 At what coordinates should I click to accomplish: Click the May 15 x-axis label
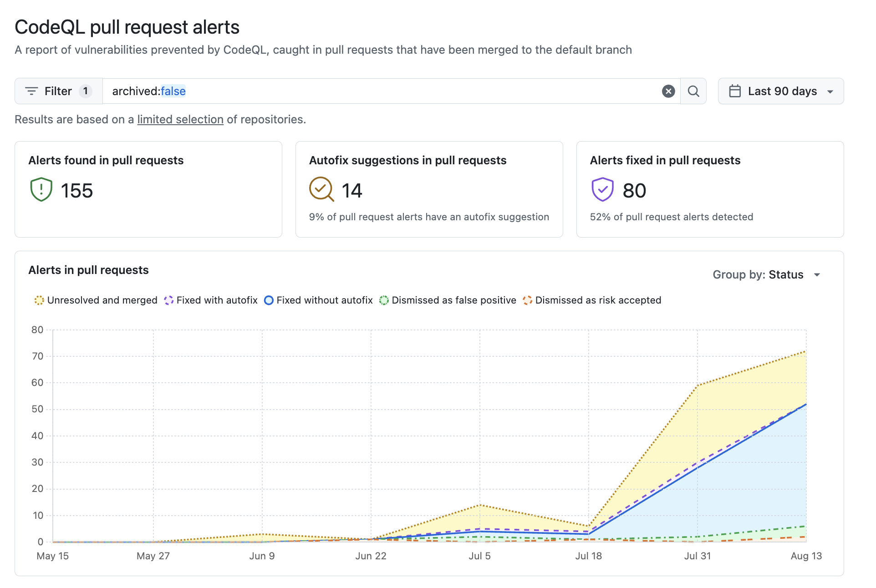pyautogui.click(x=53, y=556)
